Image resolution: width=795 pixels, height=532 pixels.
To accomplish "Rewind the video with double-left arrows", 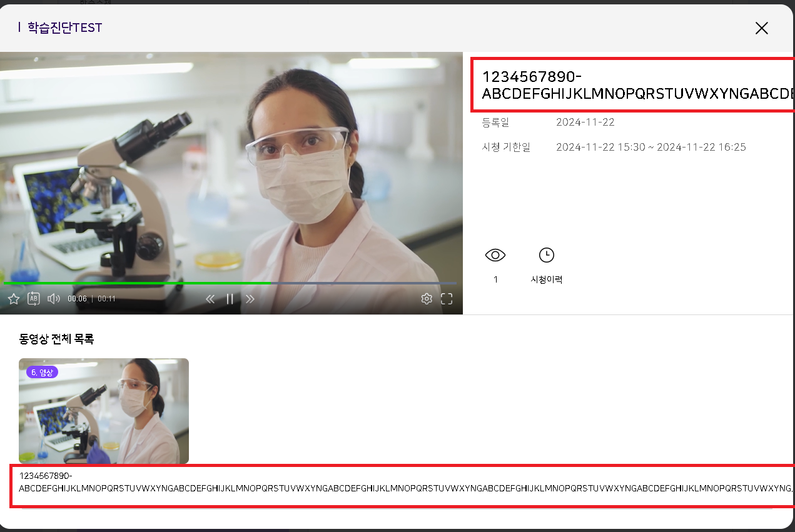I will coord(210,299).
